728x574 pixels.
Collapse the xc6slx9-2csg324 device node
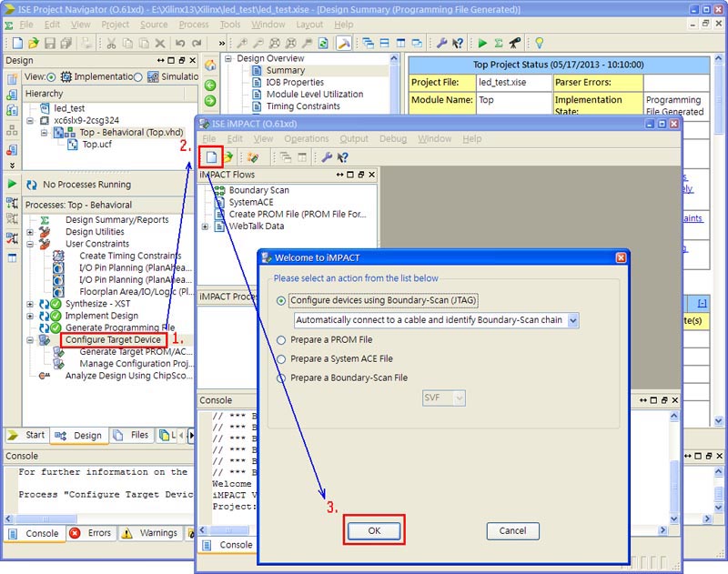point(30,121)
